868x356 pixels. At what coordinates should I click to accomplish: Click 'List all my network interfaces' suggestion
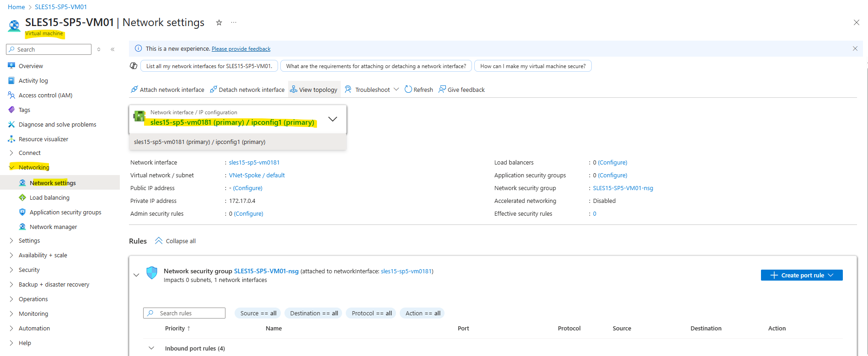(x=209, y=66)
